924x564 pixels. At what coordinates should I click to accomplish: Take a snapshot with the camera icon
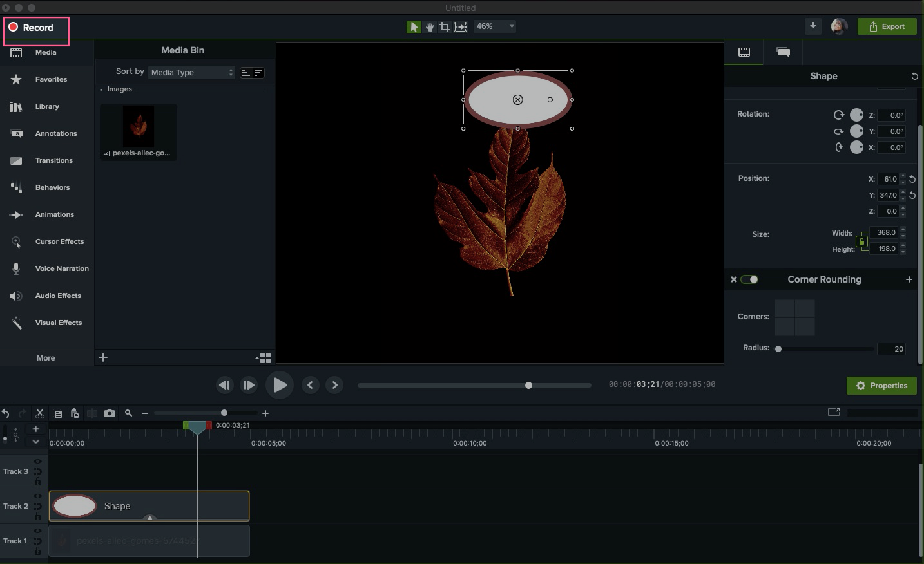click(x=110, y=413)
